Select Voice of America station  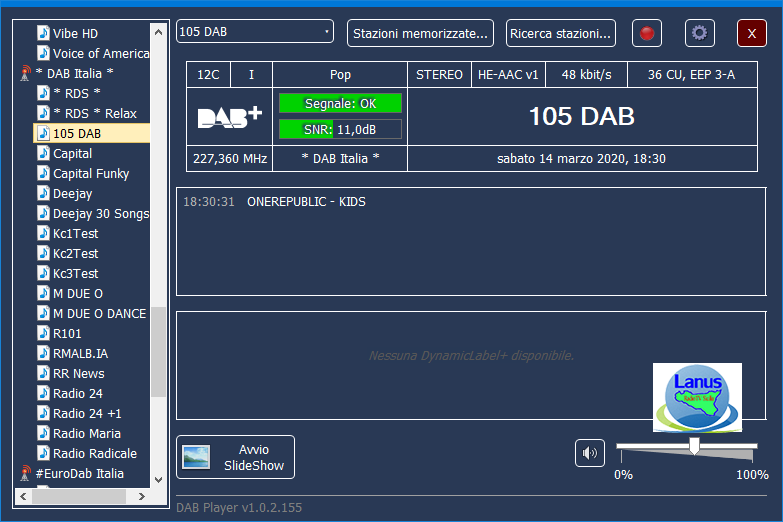tap(101, 53)
